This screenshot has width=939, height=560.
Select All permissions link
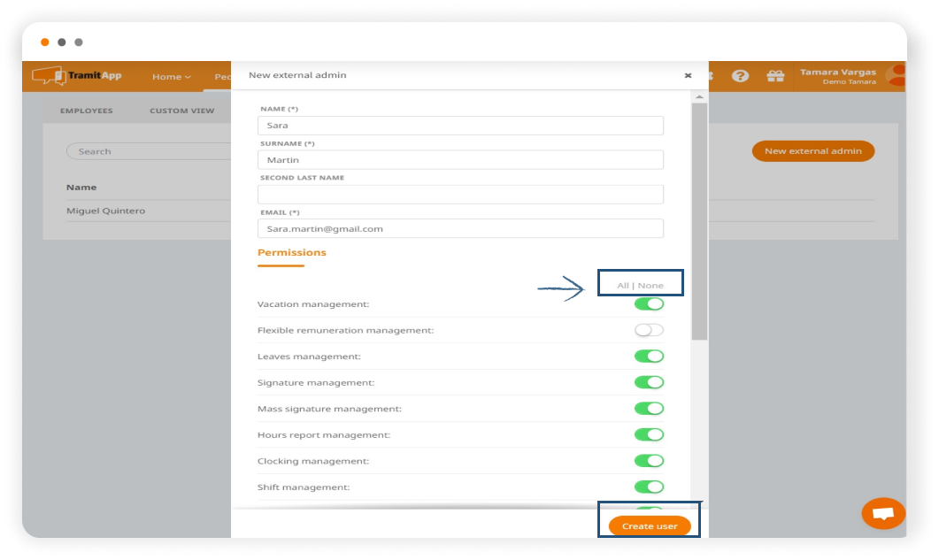pyautogui.click(x=622, y=286)
